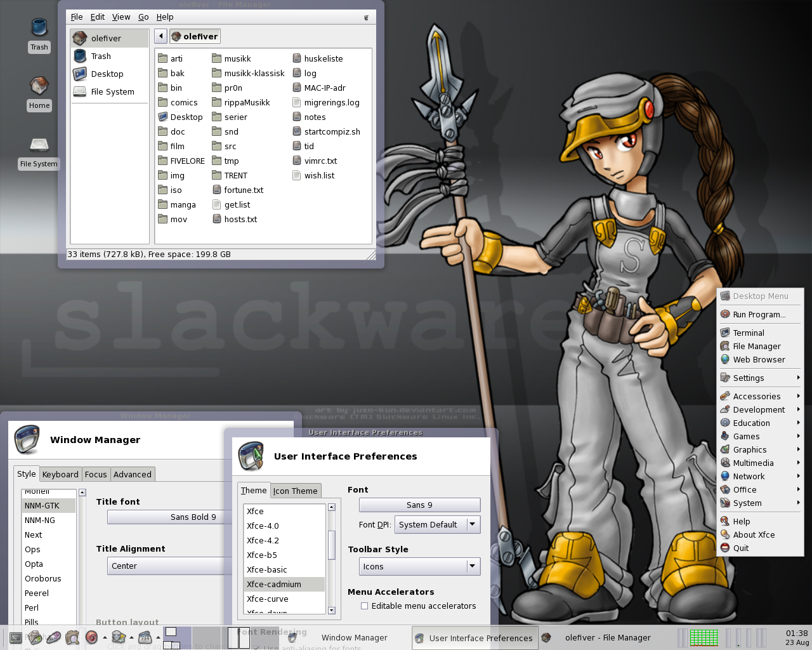Expand the Accessories submenu

pyautogui.click(x=760, y=396)
